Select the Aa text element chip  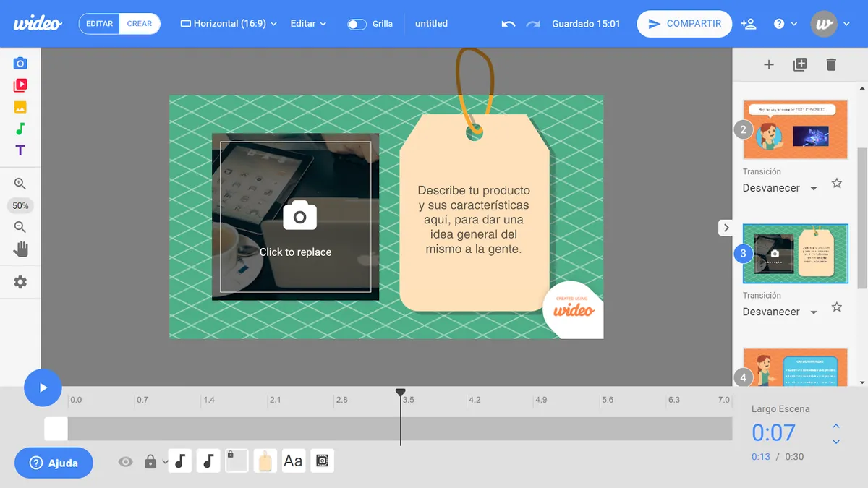pyautogui.click(x=293, y=461)
